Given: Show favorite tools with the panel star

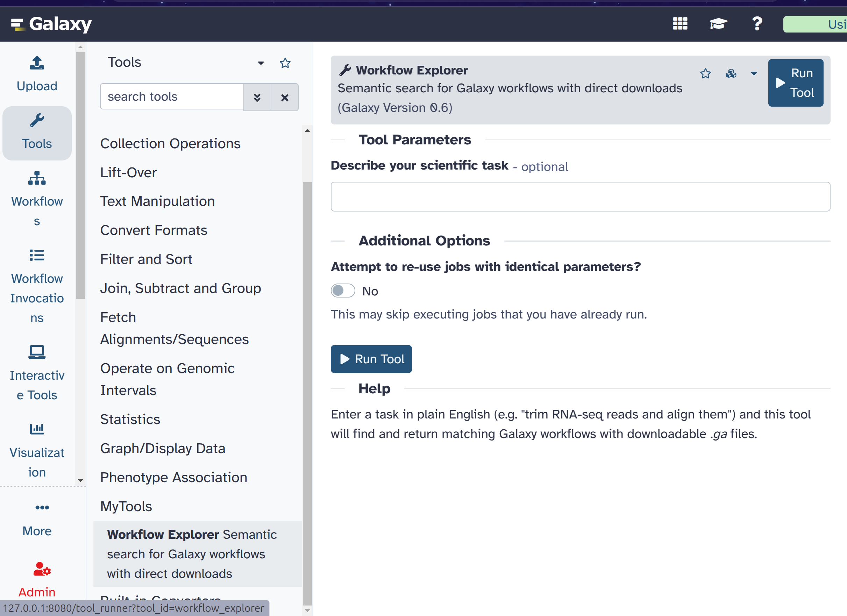Looking at the screenshot, I should click(x=285, y=63).
